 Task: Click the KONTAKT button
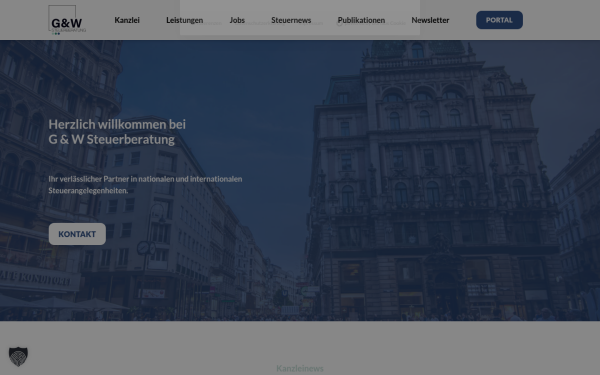[77, 234]
